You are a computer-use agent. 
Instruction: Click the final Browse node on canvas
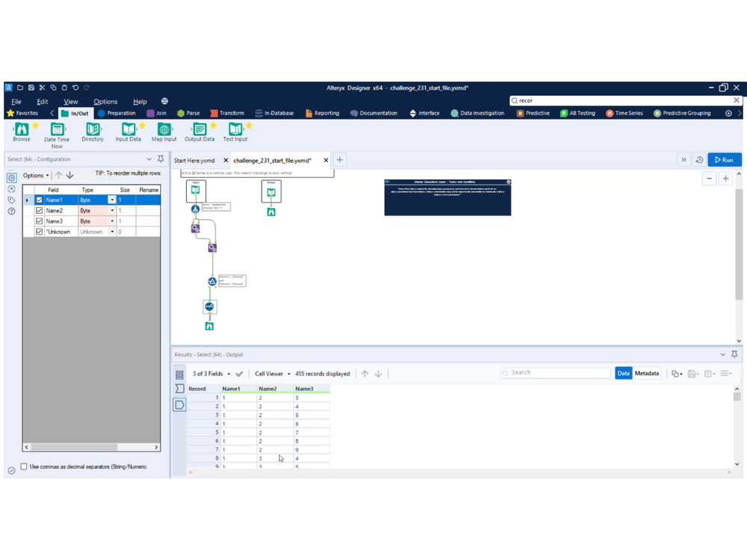point(209,326)
